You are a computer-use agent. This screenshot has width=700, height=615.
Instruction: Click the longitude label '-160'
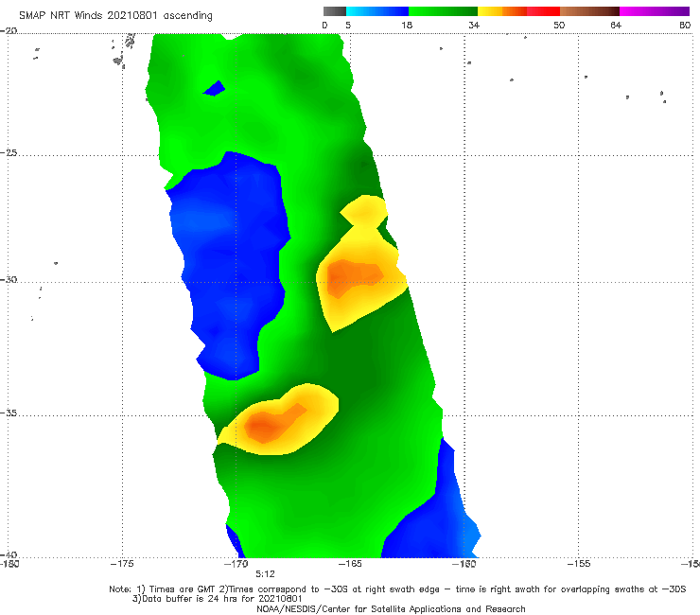point(464,564)
